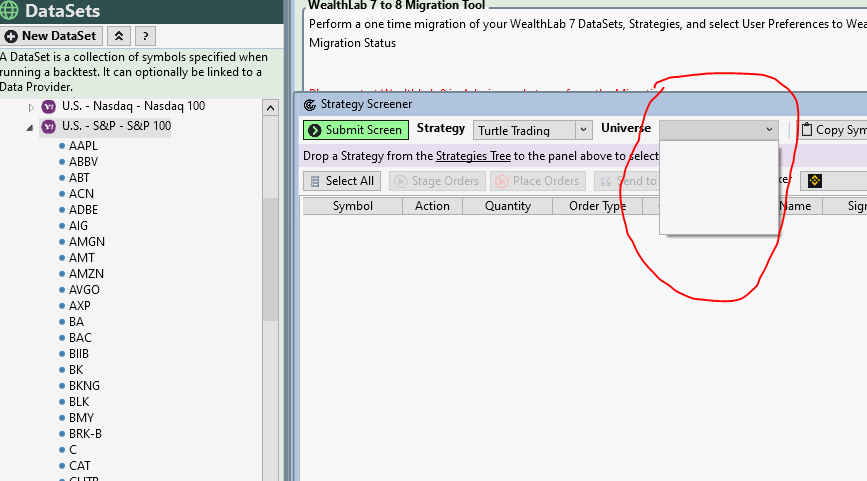Open DataSets help question mark icon
This screenshot has height=481, width=867.
pyautogui.click(x=145, y=36)
